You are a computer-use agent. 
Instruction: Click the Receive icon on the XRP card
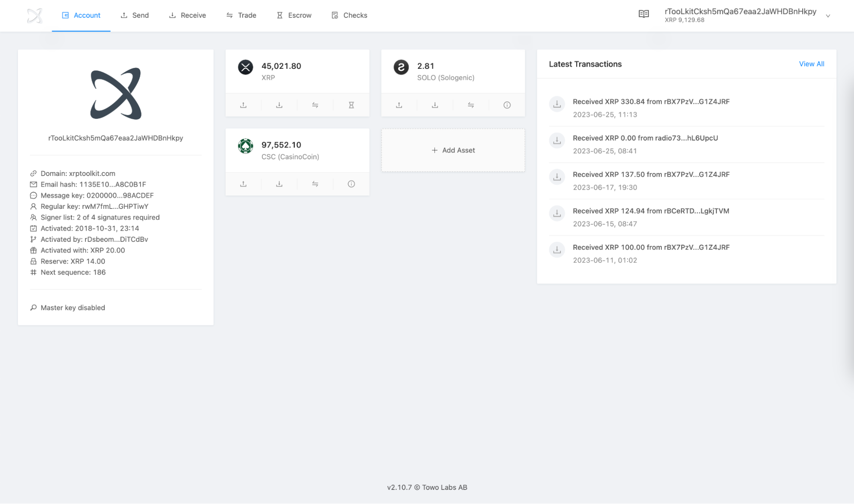pos(279,105)
